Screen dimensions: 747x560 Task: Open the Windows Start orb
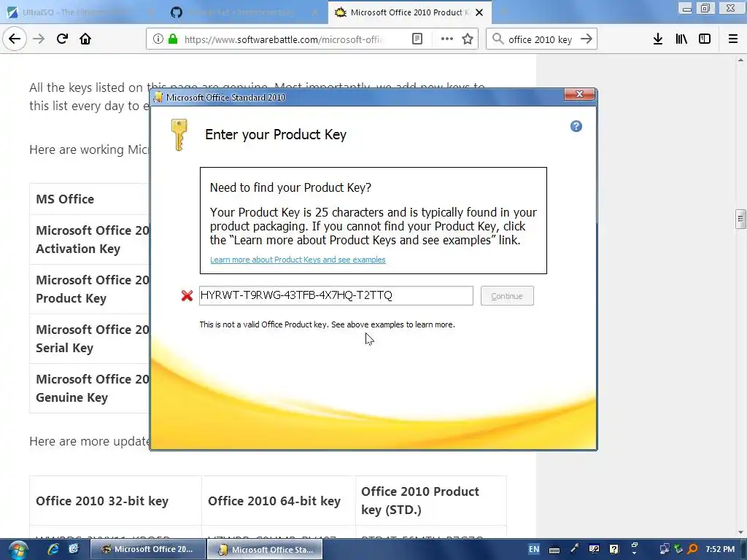point(18,550)
